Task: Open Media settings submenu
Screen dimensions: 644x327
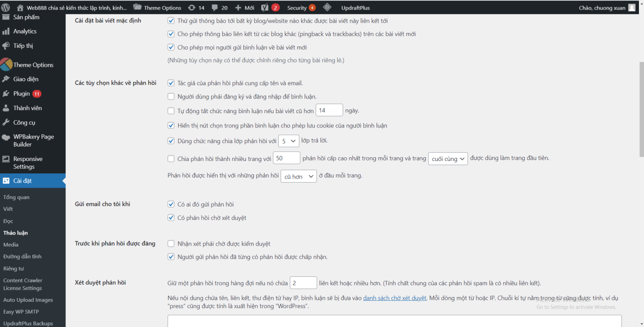Action: click(11, 245)
